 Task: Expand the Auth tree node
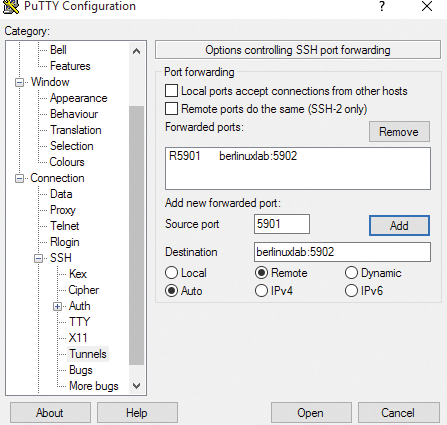pyautogui.click(x=58, y=306)
